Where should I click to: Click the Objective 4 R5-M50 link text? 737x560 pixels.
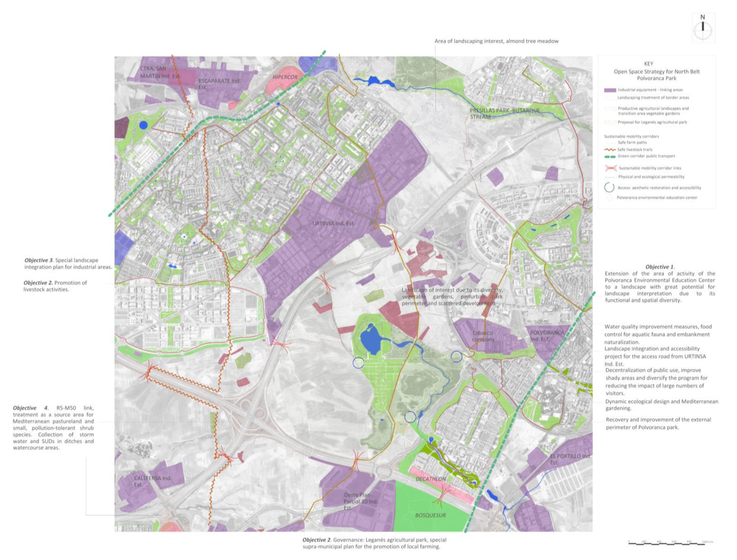coord(53,428)
